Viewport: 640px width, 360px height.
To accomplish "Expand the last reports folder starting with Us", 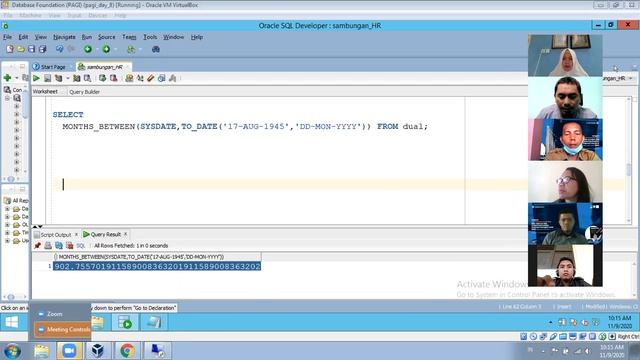I will pyautogui.click(x=7, y=240).
